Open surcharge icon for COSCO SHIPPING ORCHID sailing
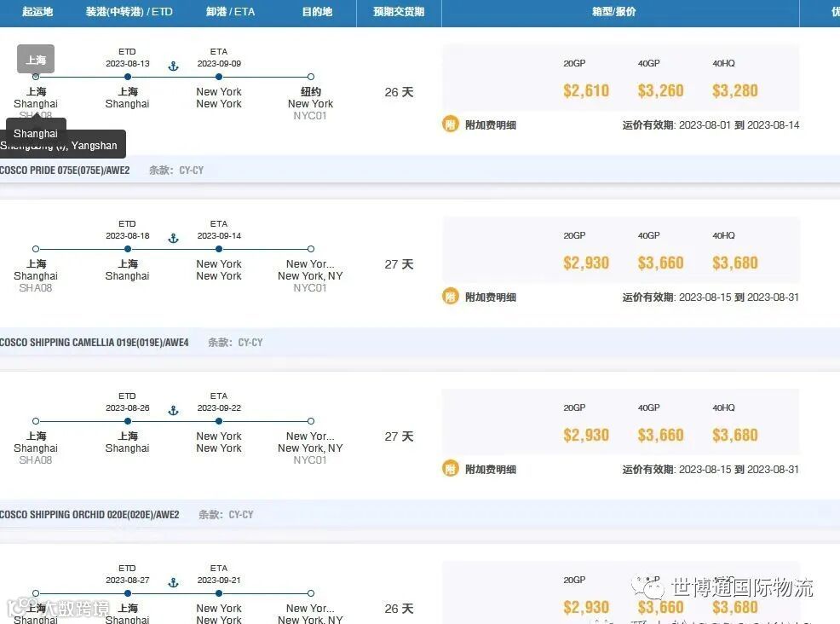 pyautogui.click(x=451, y=469)
